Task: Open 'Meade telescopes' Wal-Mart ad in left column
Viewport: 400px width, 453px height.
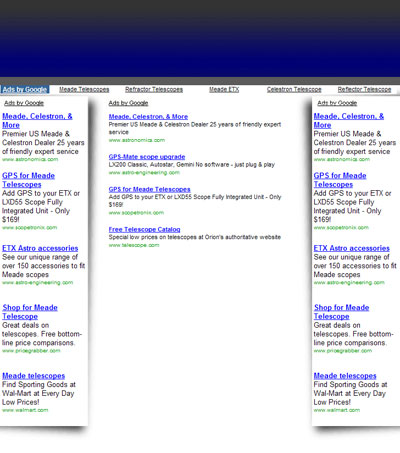Action: [x=34, y=376]
